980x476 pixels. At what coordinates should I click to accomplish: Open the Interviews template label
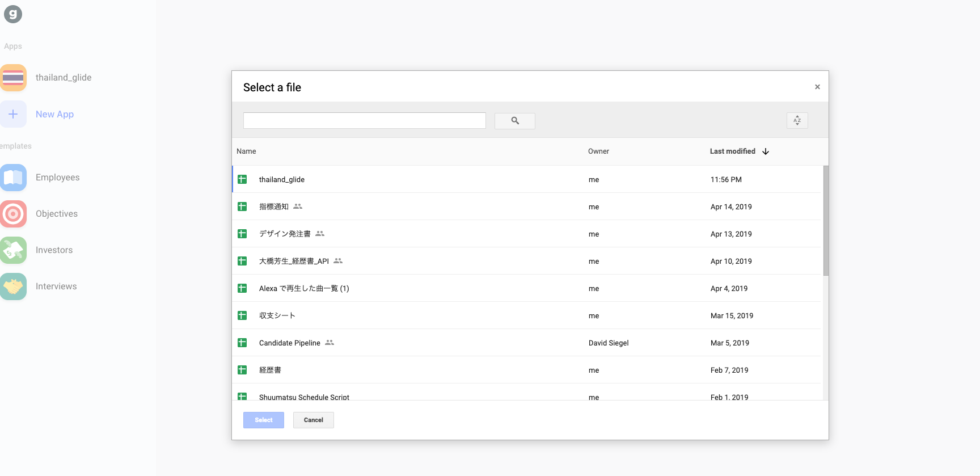tap(56, 287)
